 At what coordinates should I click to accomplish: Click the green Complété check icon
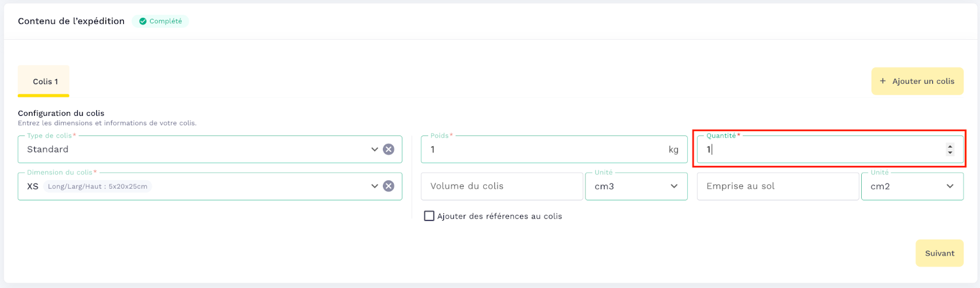point(143,21)
